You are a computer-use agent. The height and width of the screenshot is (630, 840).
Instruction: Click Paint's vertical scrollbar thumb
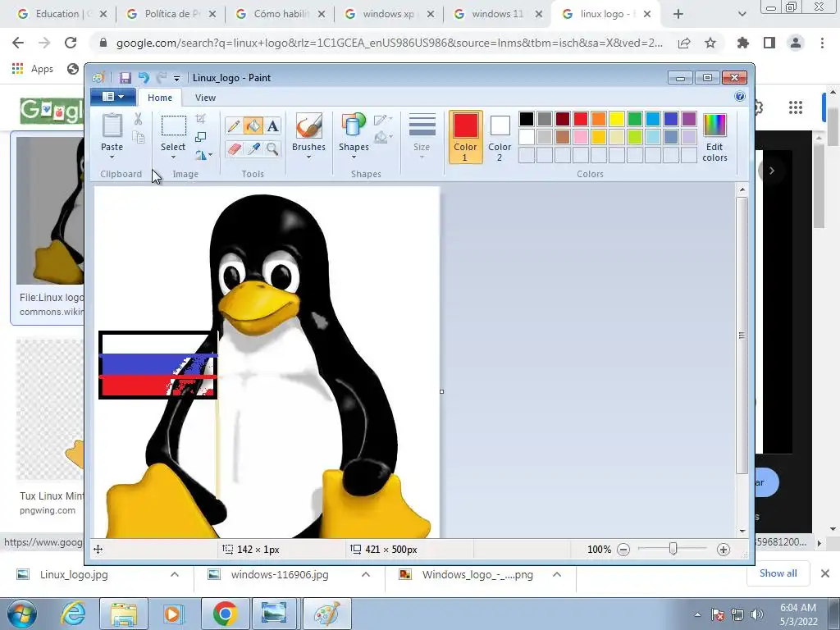click(742, 336)
